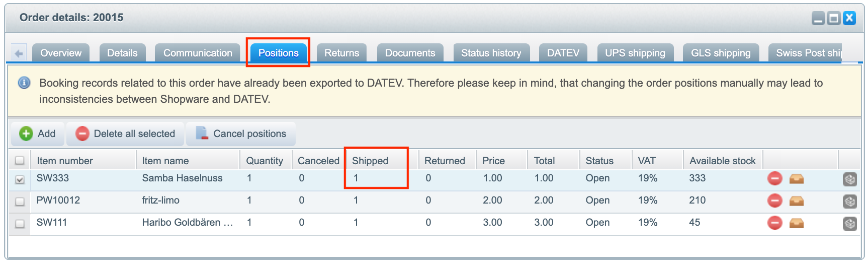This screenshot has width=868, height=264.
Task: Delete the Haribo Goldbären position
Action: tap(774, 223)
